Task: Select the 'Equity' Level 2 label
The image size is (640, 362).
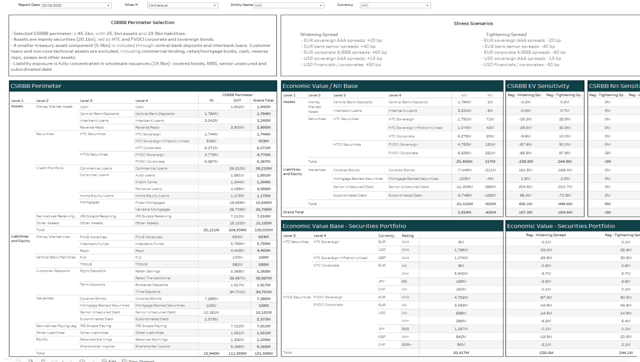Action: click(42, 339)
